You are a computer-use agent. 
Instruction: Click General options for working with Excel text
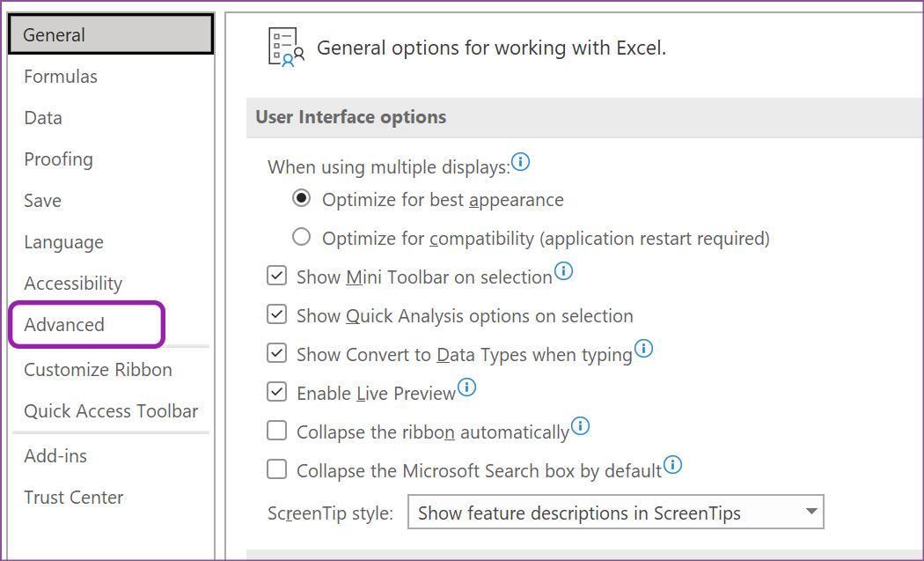pyautogui.click(x=491, y=48)
